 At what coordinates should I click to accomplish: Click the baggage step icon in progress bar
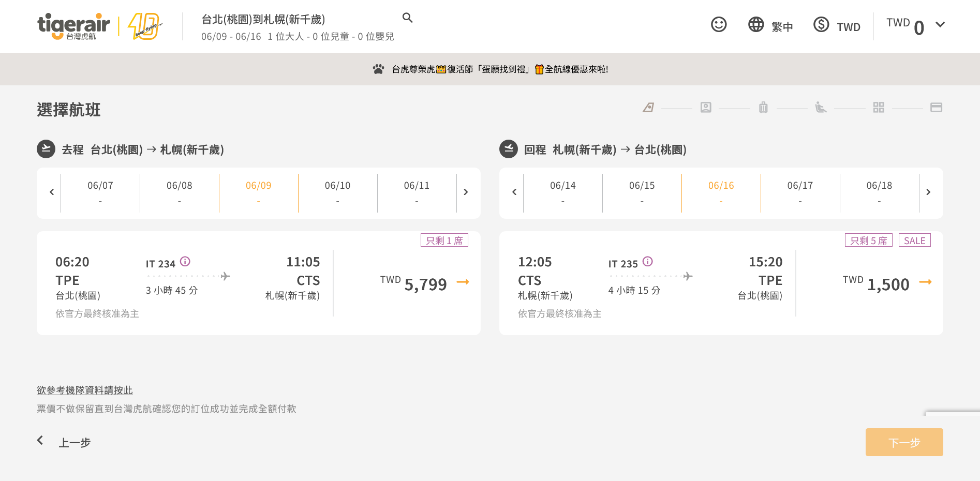pos(763,108)
